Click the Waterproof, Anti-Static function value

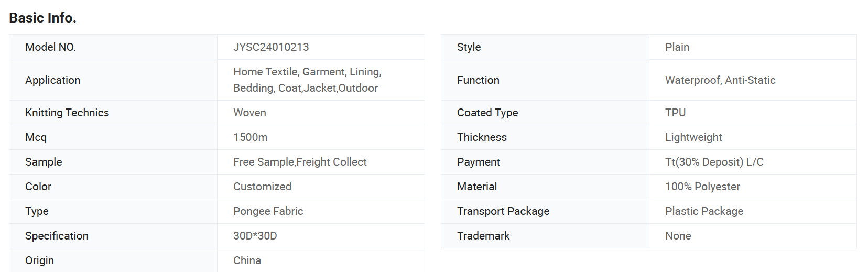click(x=720, y=80)
